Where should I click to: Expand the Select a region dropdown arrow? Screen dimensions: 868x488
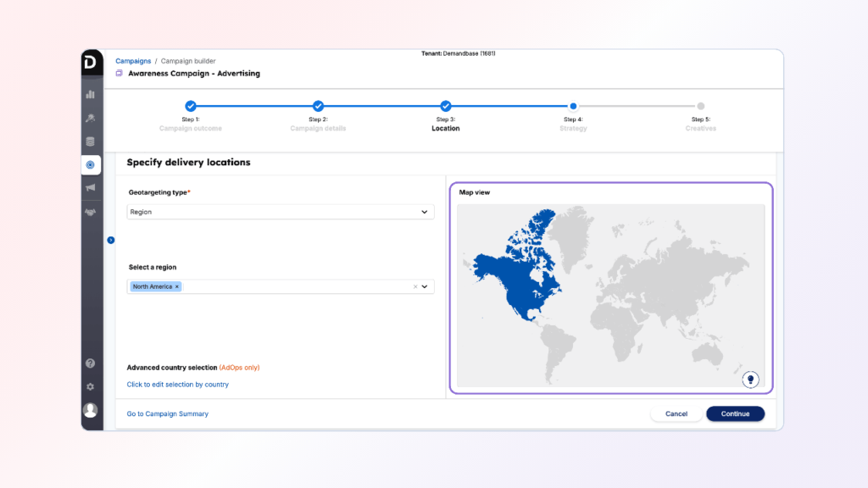click(425, 287)
